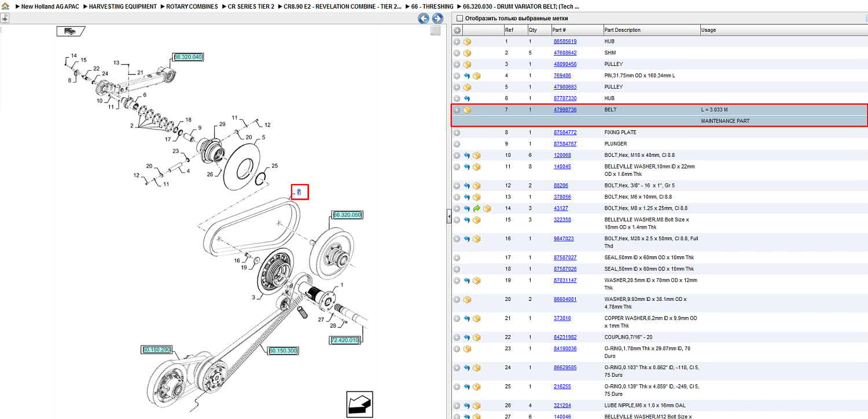This screenshot has width=868, height=419.
Task: Open part number 87031147 link
Action: pyautogui.click(x=565, y=281)
